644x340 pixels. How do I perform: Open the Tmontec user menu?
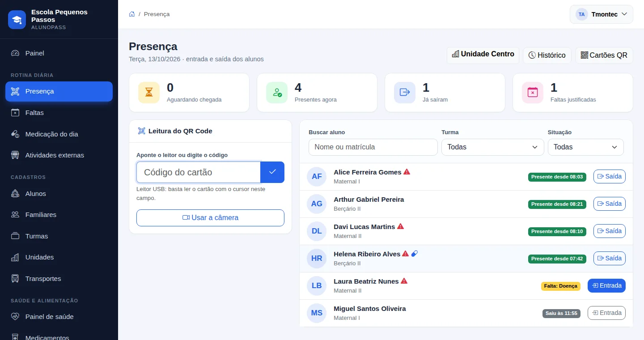point(601,14)
